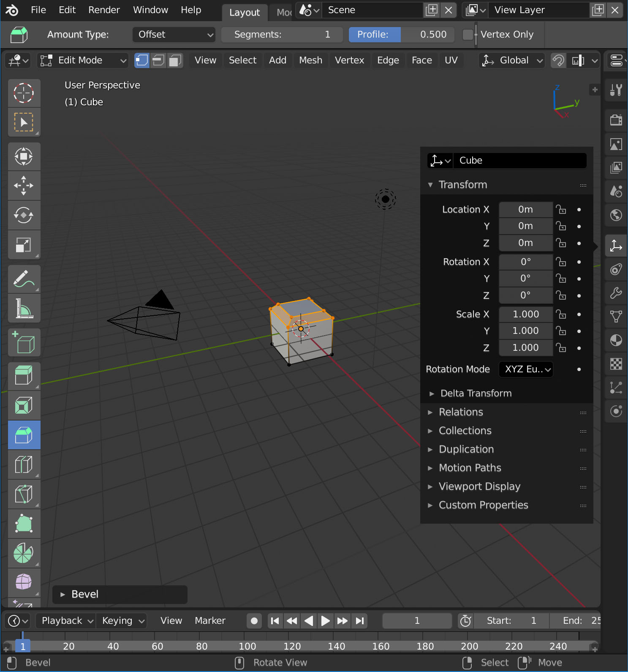Open the Global transform orientation dropdown
Viewport: 628px width, 672px height.
coord(512,60)
